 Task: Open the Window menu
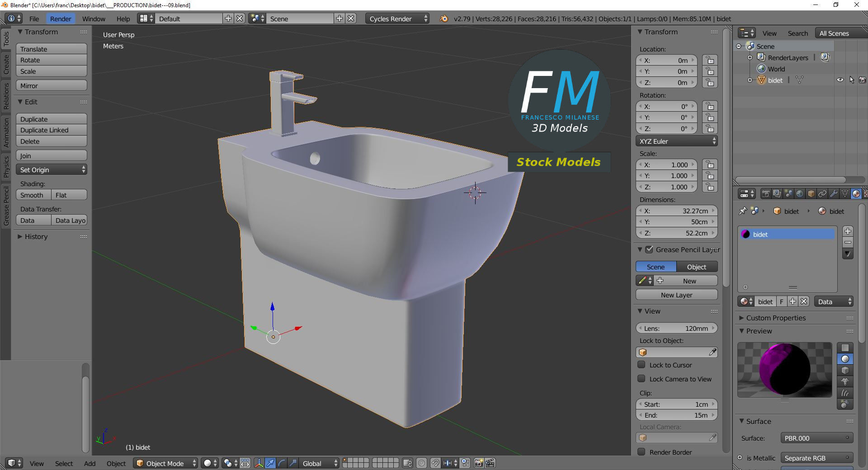[x=94, y=19]
